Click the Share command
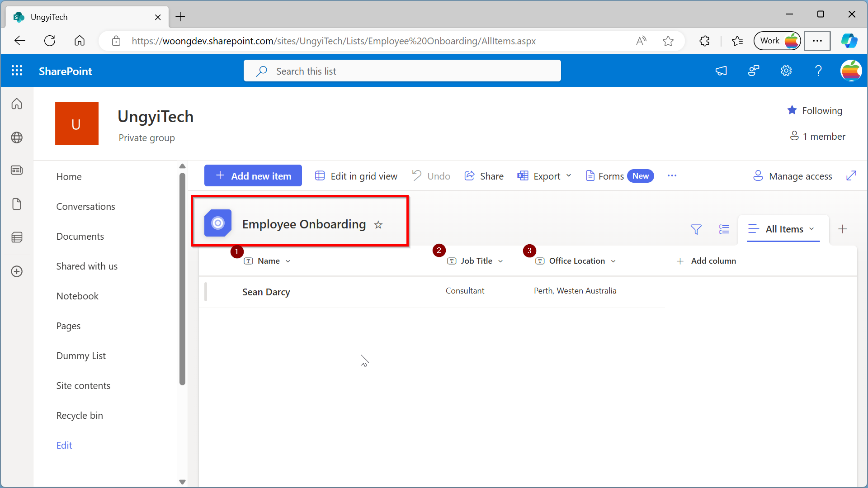 (x=484, y=176)
